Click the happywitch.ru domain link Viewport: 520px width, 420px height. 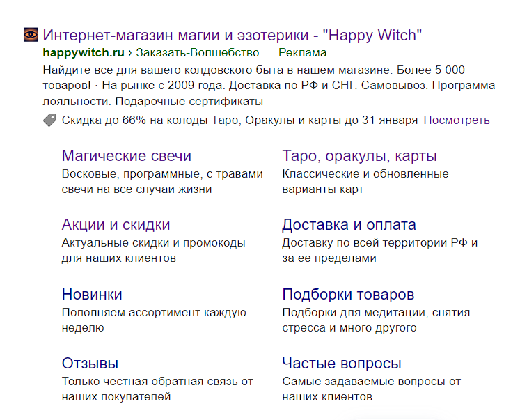tap(84, 52)
